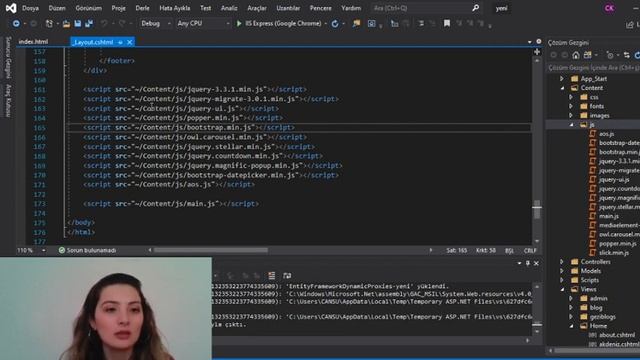Image resolution: width=640 pixels, height=360 pixels.
Task: Click the search magnifier icon
Action: click(476, 8)
